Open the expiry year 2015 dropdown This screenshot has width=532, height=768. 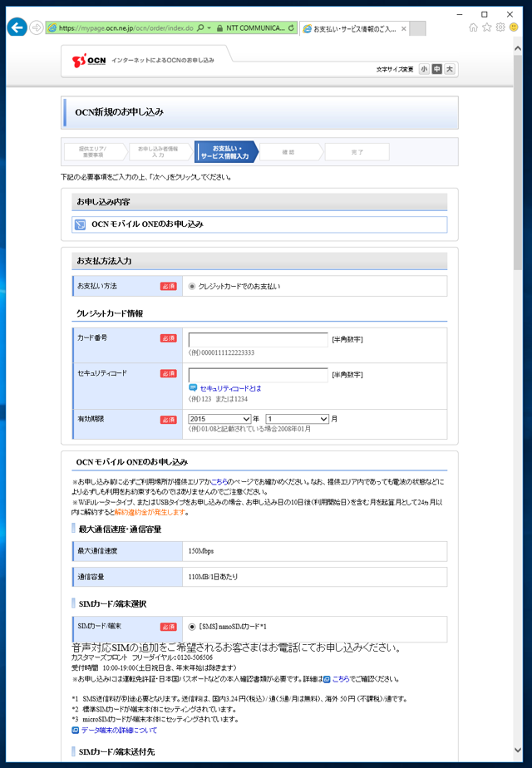[x=220, y=419]
